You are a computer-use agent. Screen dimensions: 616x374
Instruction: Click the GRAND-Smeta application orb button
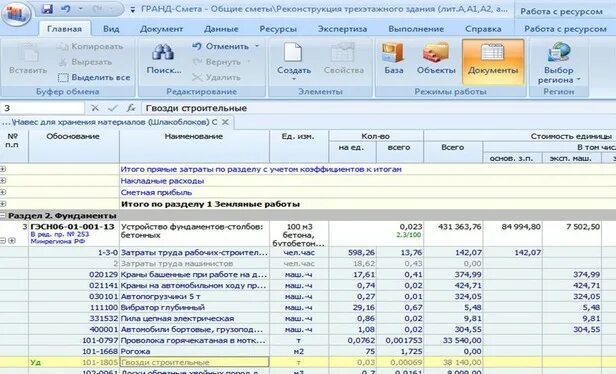click(16, 14)
